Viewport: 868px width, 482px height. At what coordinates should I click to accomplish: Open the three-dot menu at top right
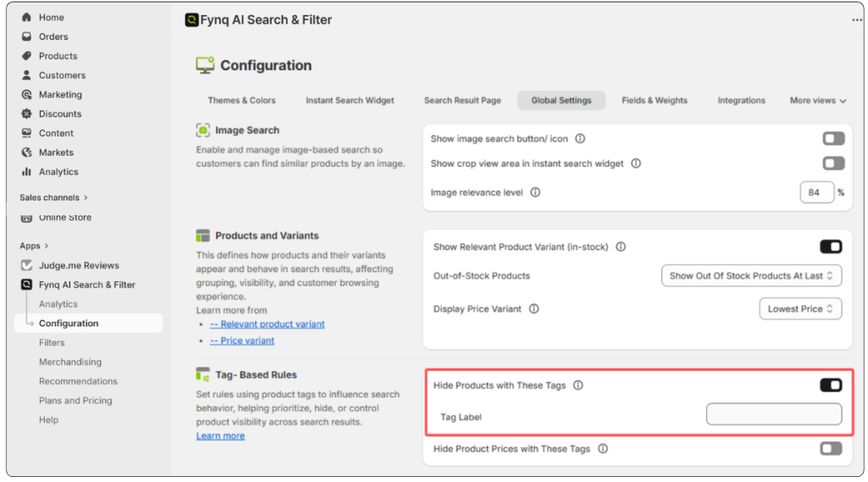[x=856, y=20]
